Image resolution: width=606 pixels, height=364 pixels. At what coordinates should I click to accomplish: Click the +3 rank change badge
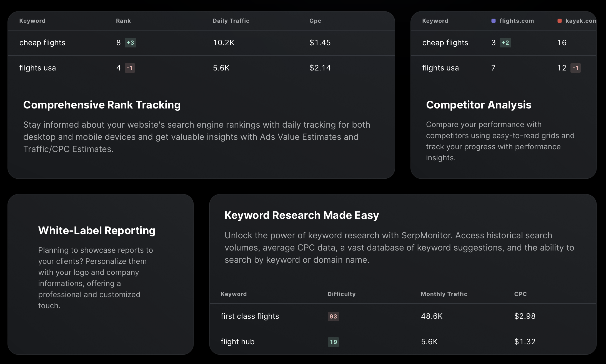pyautogui.click(x=130, y=43)
